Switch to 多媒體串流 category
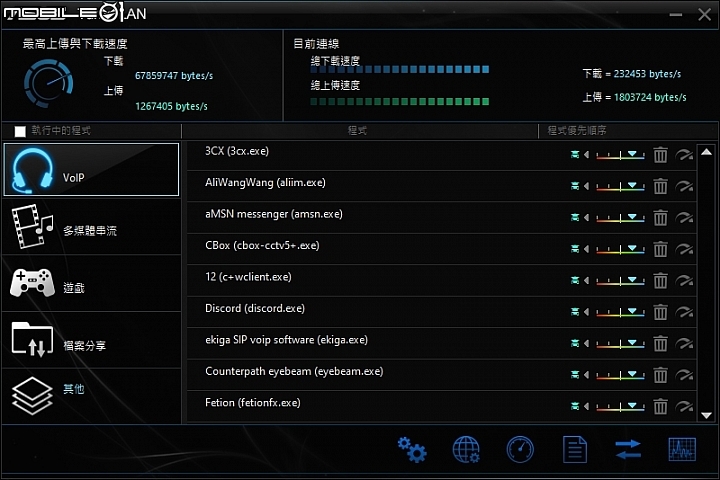 91,226
